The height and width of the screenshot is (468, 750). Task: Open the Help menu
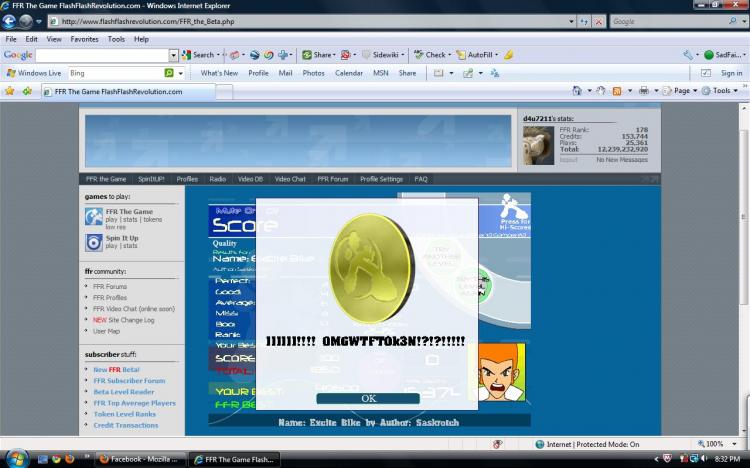(141, 39)
